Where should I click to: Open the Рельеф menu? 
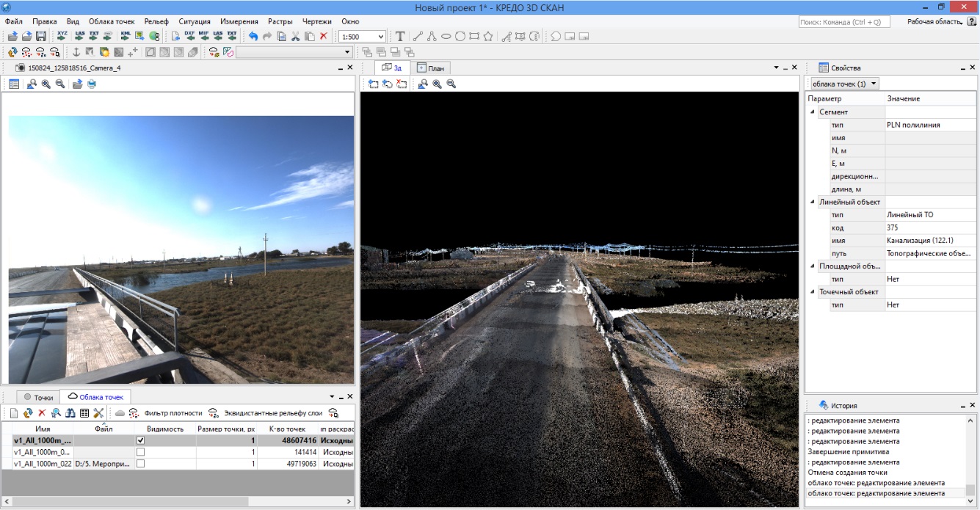pos(156,22)
